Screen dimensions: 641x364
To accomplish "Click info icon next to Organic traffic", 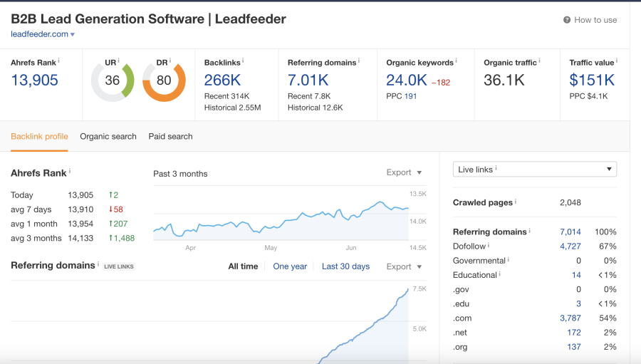I will point(539,61).
